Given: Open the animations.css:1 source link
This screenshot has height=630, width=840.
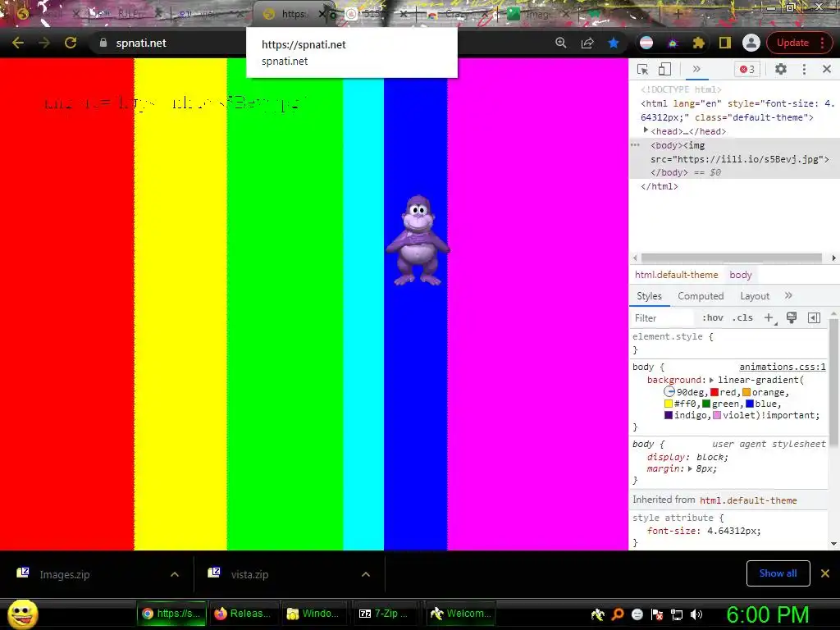Looking at the screenshot, I should [782, 367].
